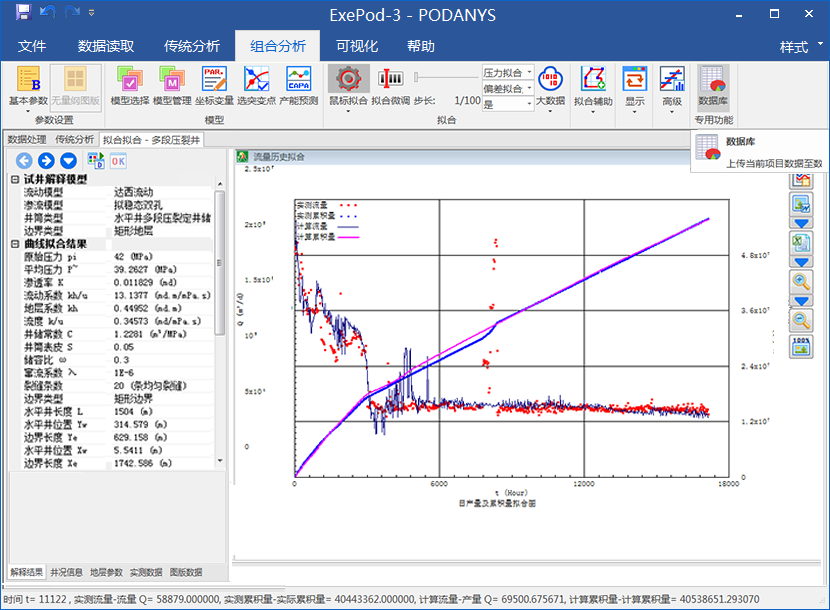Collapse the 试井解释模型 tree section
This screenshot has width=830, height=610.
point(14,179)
